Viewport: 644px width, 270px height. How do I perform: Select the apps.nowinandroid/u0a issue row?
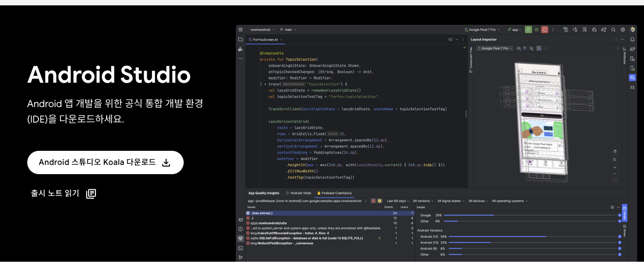(330, 223)
